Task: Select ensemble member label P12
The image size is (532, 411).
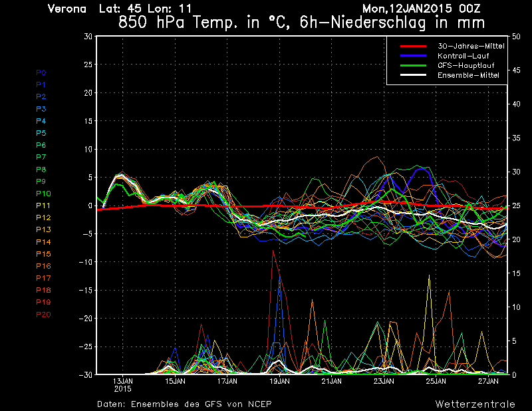Action: [x=43, y=217]
